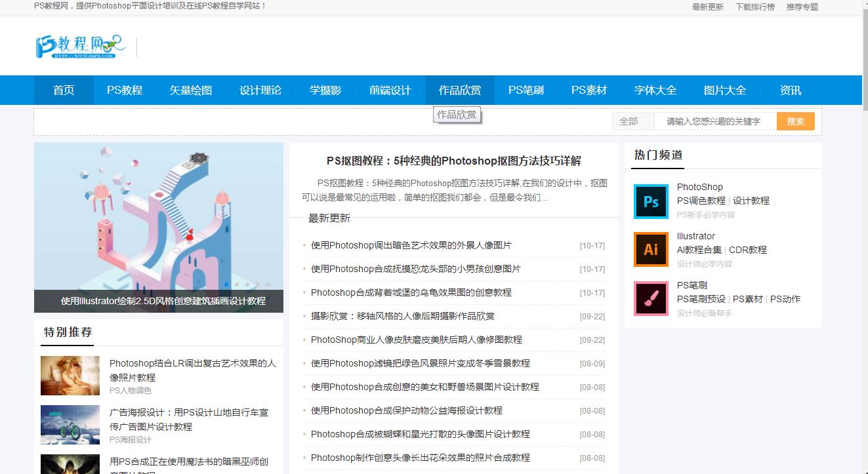Navigate to the 首页 tab
868x474 pixels.
pos(63,90)
